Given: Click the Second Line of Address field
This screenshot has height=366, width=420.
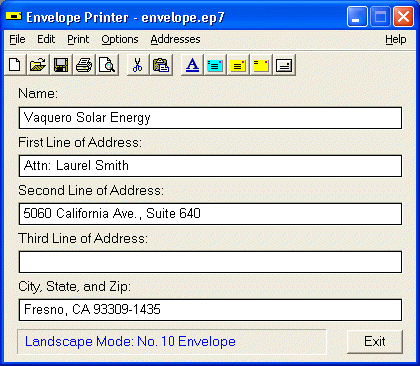Looking at the screenshot, I should 210,214.
